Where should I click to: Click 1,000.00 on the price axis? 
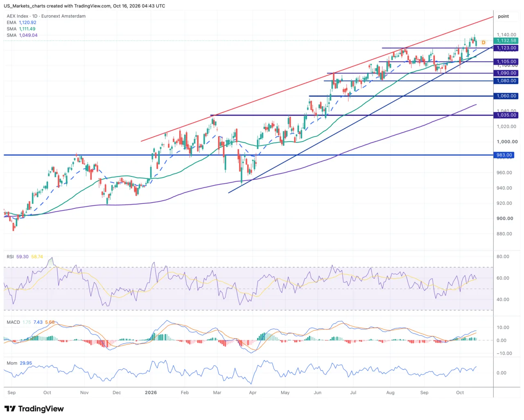(507, 142)
